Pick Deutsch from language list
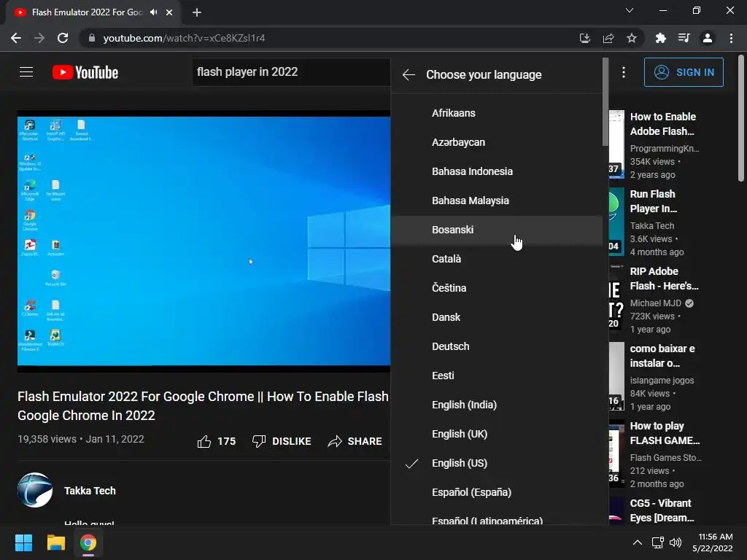 pos(496,346)
